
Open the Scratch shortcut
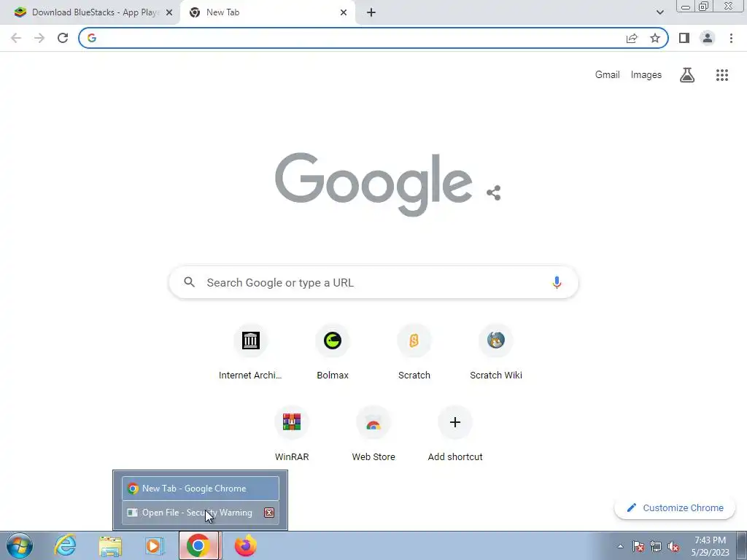(414, 353)
